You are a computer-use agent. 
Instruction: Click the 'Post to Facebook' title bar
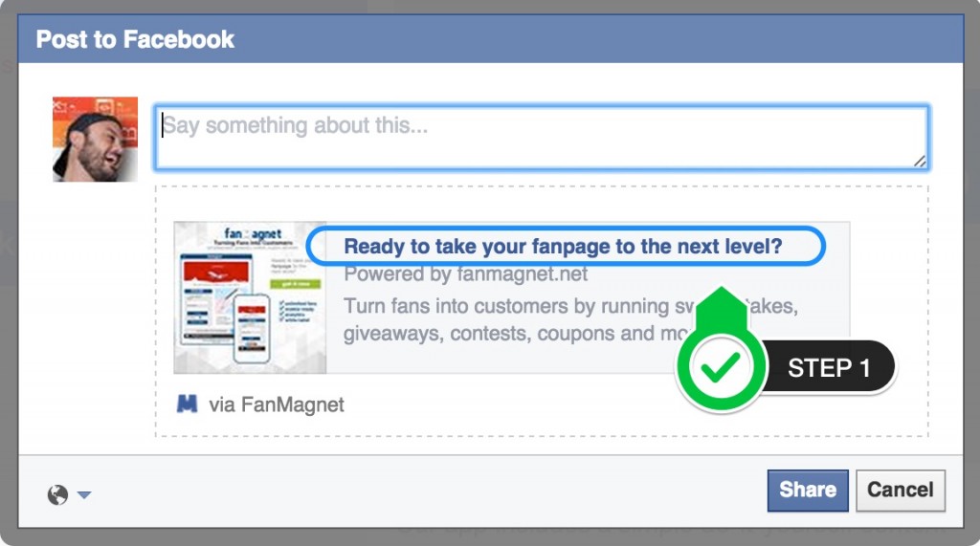click(x=491, y=39)
